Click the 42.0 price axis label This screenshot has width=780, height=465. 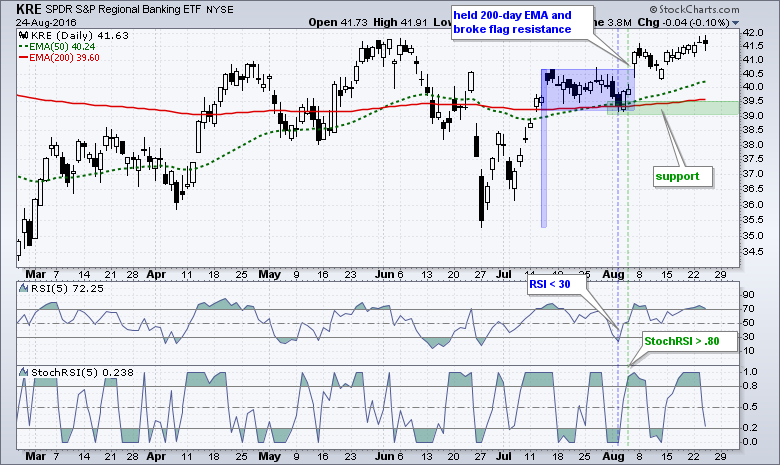pos(753,33)
